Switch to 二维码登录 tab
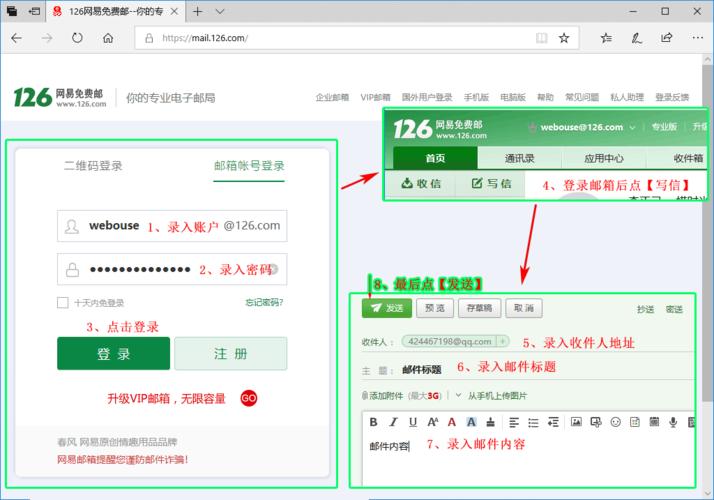The width and height of the screenshot is (714, 500). coord(93,166)
